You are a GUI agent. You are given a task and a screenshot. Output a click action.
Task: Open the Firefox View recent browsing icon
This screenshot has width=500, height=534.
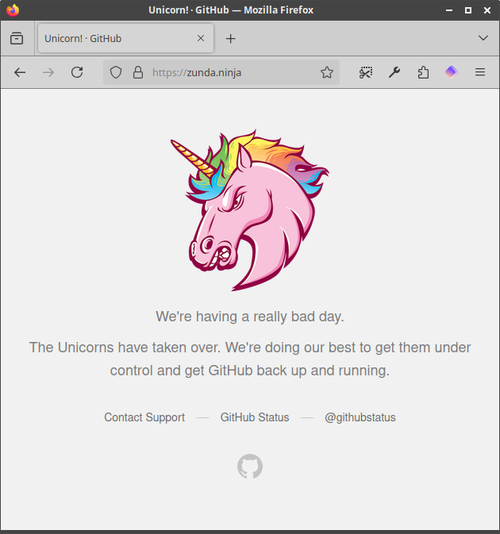[16, 38]
